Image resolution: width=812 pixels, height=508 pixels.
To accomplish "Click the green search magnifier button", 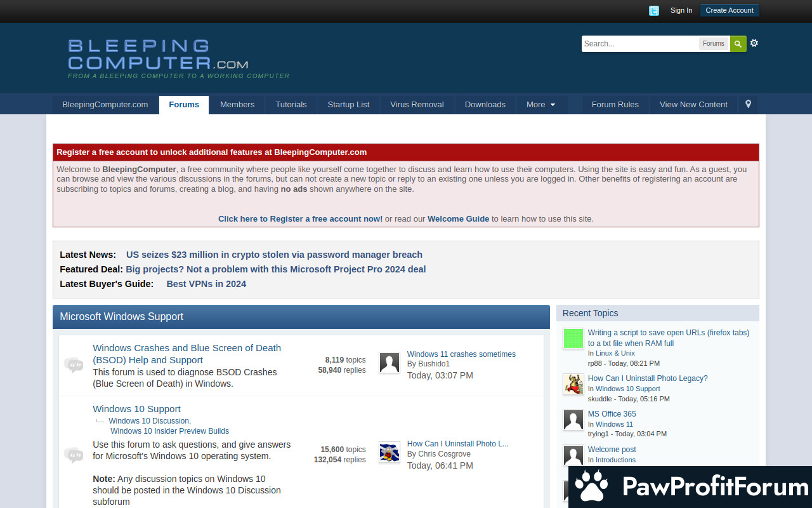I will click(x=738, y=44).
